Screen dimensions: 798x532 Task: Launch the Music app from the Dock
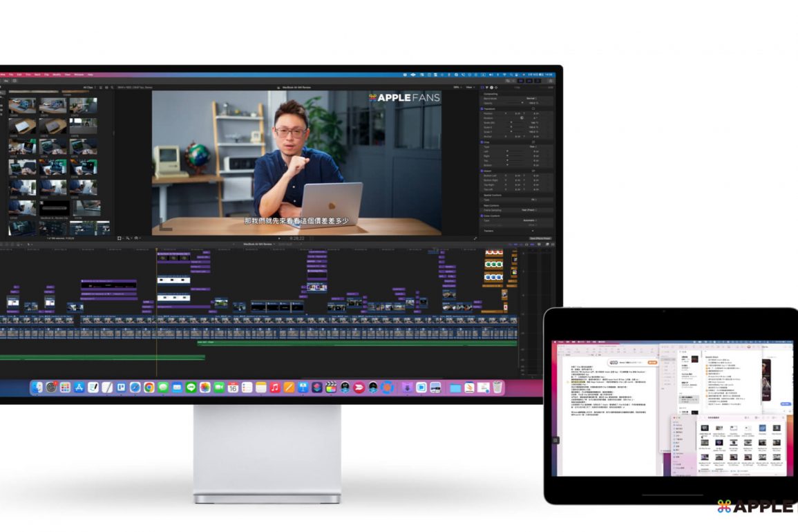pyautogui.click(x=274, y=388)
